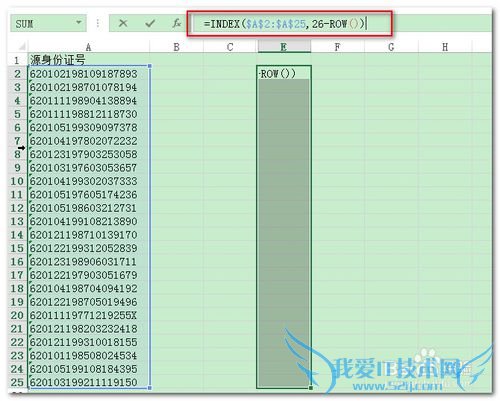The image size is (500, 401).
Task: Select column C header
Action: point(230,47)
